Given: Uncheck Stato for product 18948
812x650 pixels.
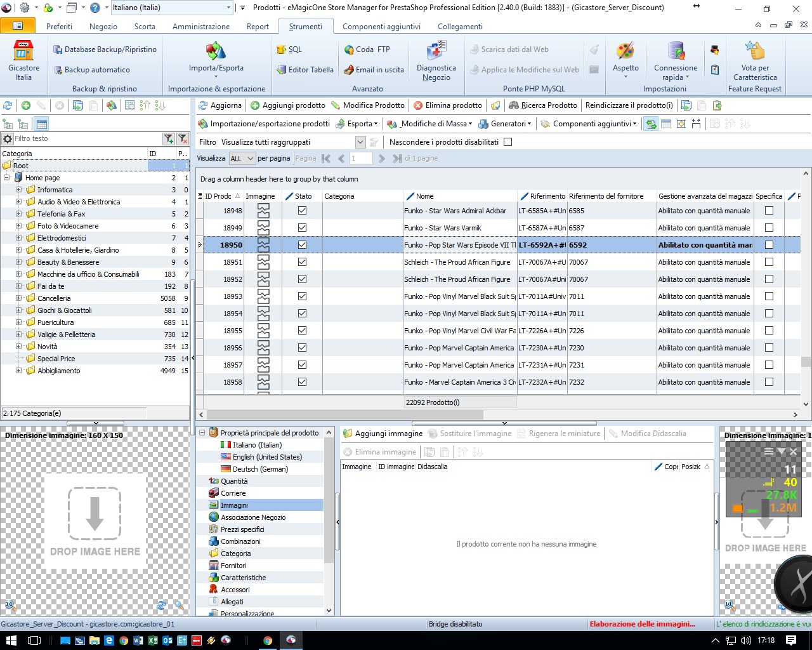Looking at the screenshot, I should 302,211.
